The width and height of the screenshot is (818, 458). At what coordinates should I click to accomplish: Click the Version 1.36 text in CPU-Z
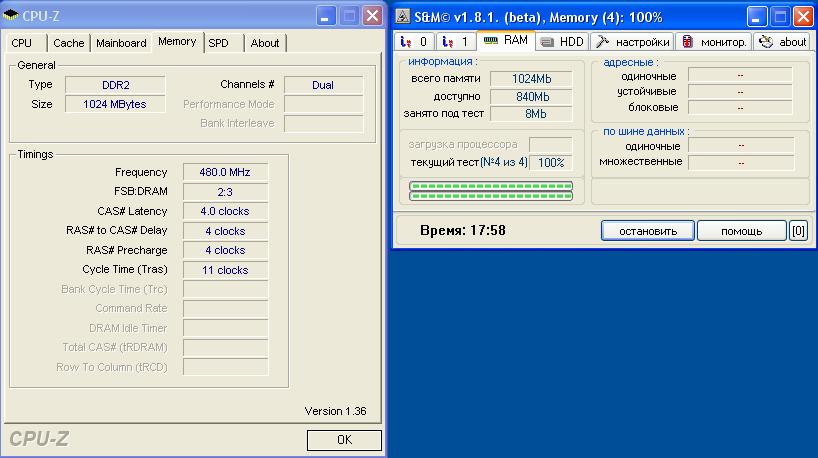click(335, 411)
